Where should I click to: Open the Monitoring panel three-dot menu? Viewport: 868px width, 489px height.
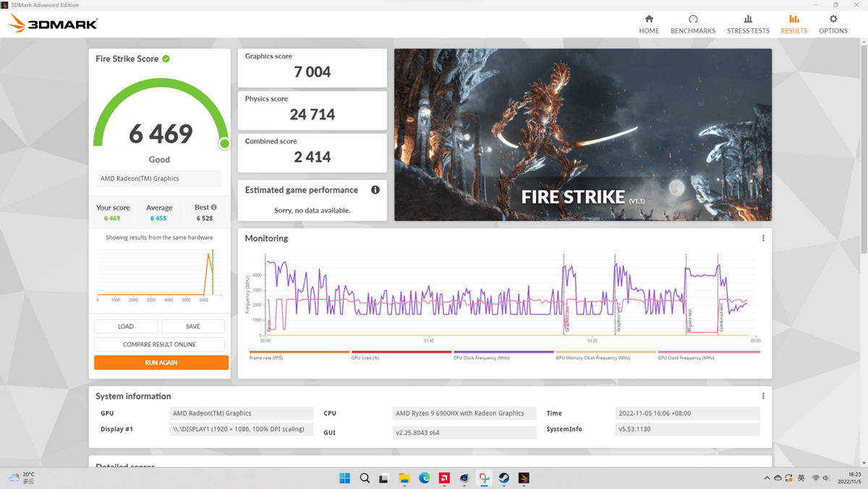tap(763, 238)
